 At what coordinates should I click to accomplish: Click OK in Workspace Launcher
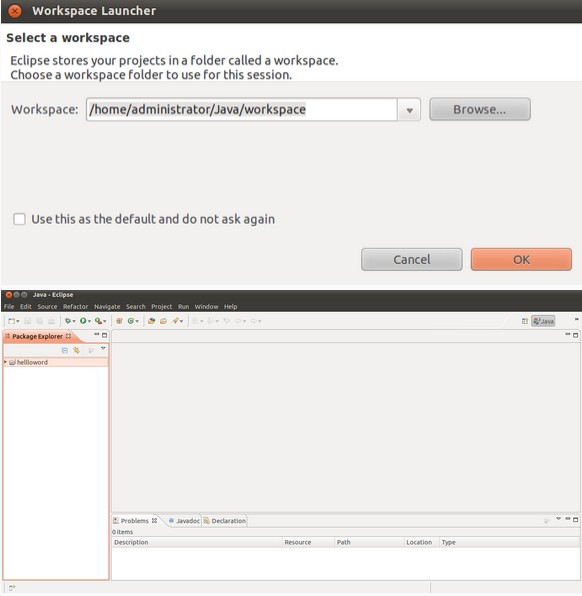point(521,260)
